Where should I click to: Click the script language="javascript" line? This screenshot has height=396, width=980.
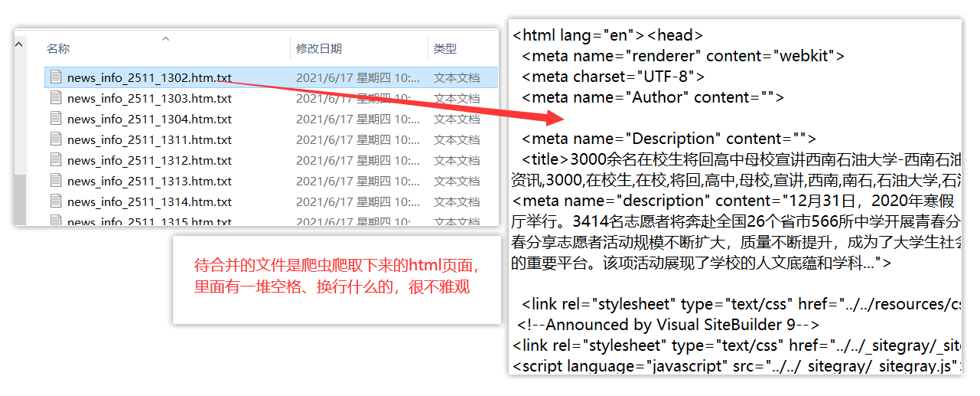click(736, 366)
